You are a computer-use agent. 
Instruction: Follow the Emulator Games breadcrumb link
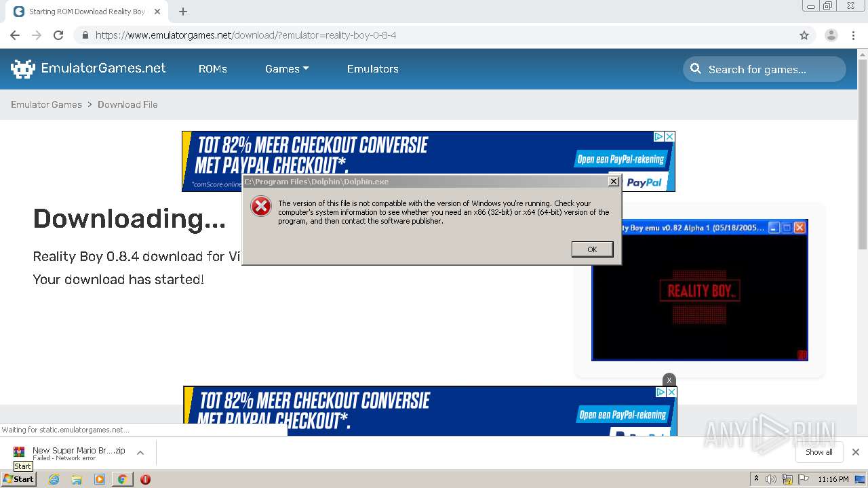click(46, 104)
